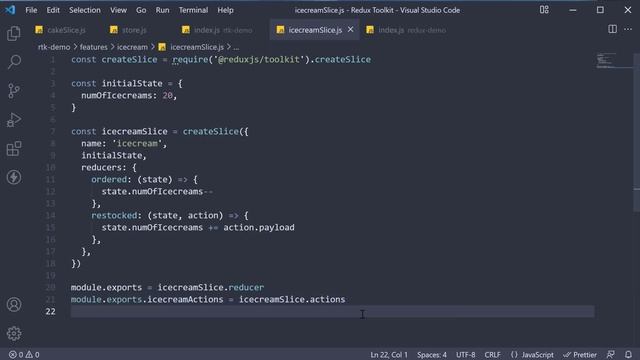Click 'initialState' declaration on line 3
The height and width of the screenshot is (360, 640).
pyautogui.click(x=132, y=83)
